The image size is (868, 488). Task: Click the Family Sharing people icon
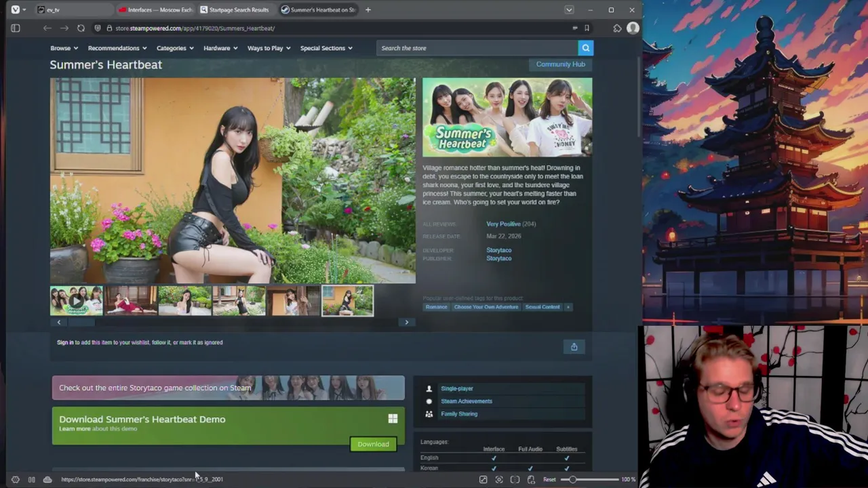(429, 413)
